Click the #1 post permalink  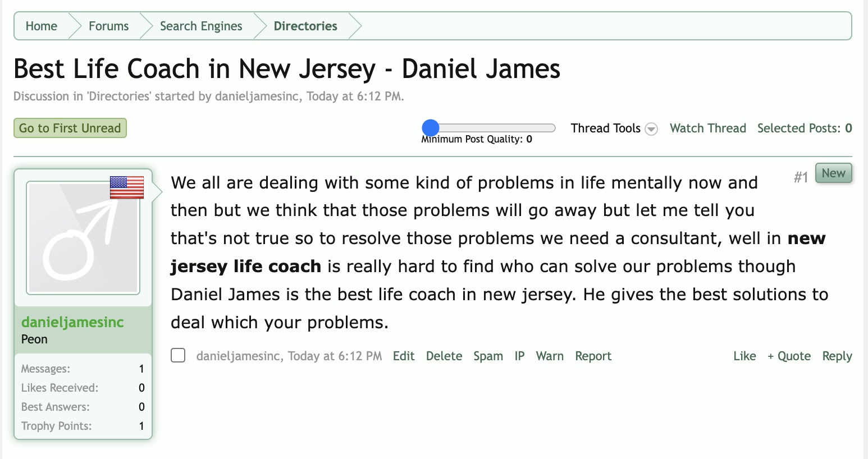(801, 178)
